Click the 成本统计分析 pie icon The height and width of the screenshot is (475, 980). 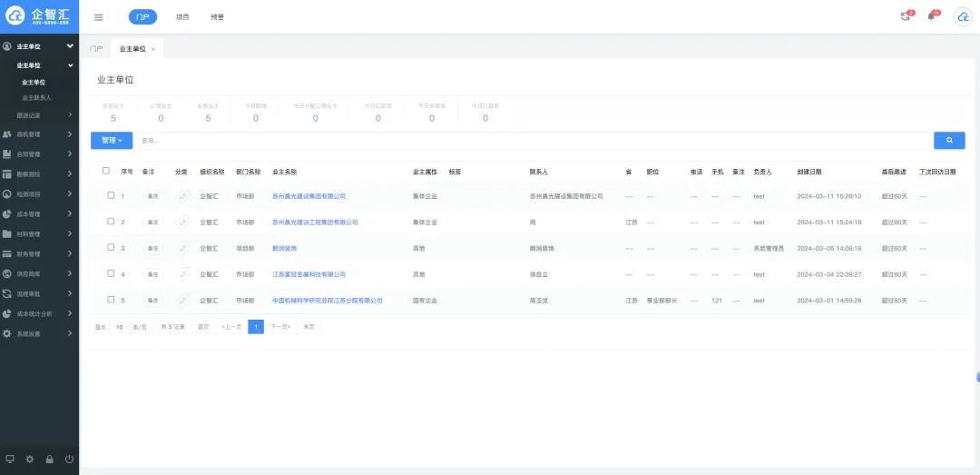(7, 313)
